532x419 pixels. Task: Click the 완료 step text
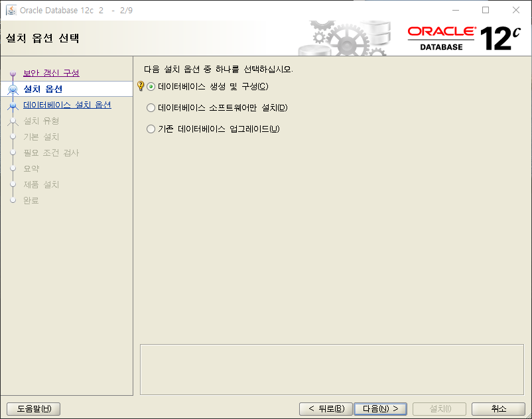click(31, 200)
